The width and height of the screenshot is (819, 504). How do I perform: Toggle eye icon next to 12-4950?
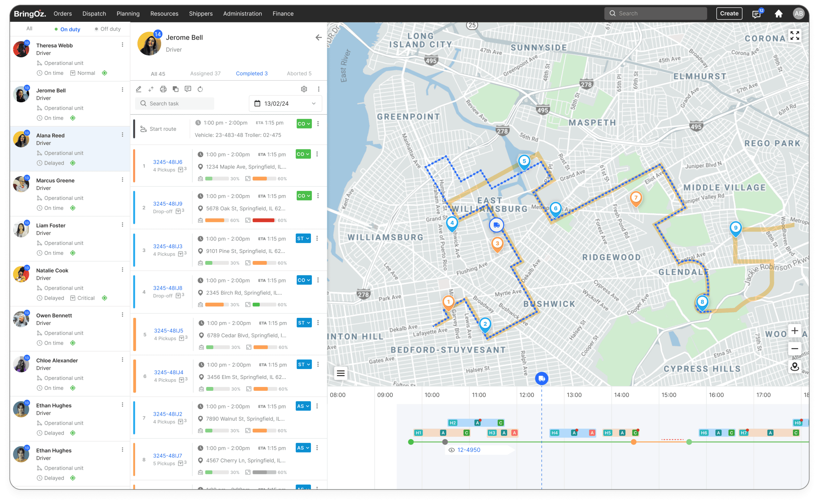[451, 450]
